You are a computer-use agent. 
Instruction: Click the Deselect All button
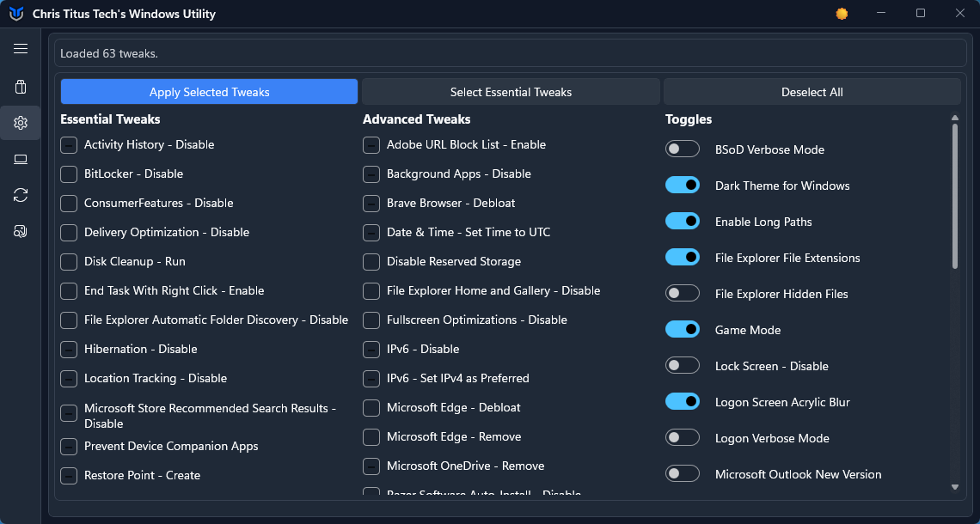[812, 92]
